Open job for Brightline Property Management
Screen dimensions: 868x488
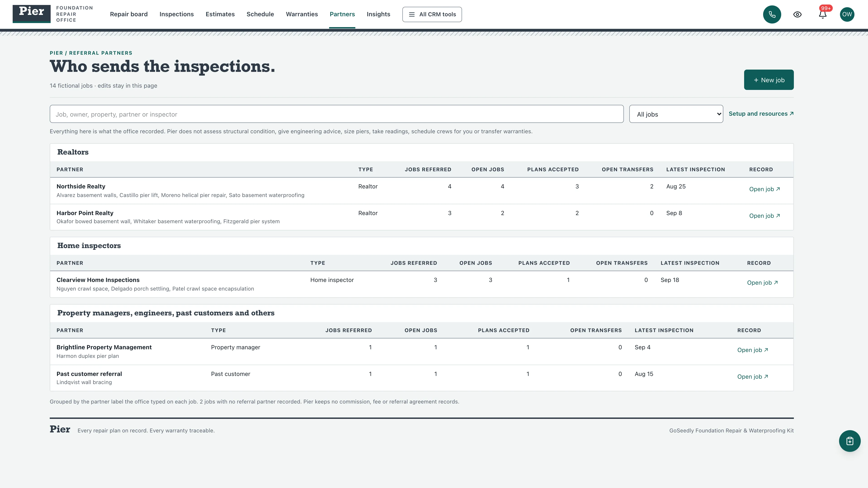(753, 350)
